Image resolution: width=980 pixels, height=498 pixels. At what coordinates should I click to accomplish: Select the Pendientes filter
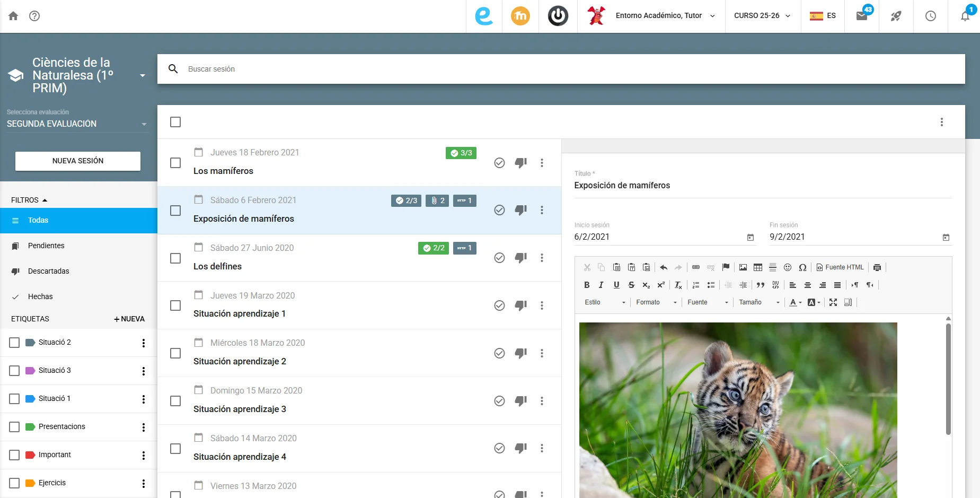(78, 246)
